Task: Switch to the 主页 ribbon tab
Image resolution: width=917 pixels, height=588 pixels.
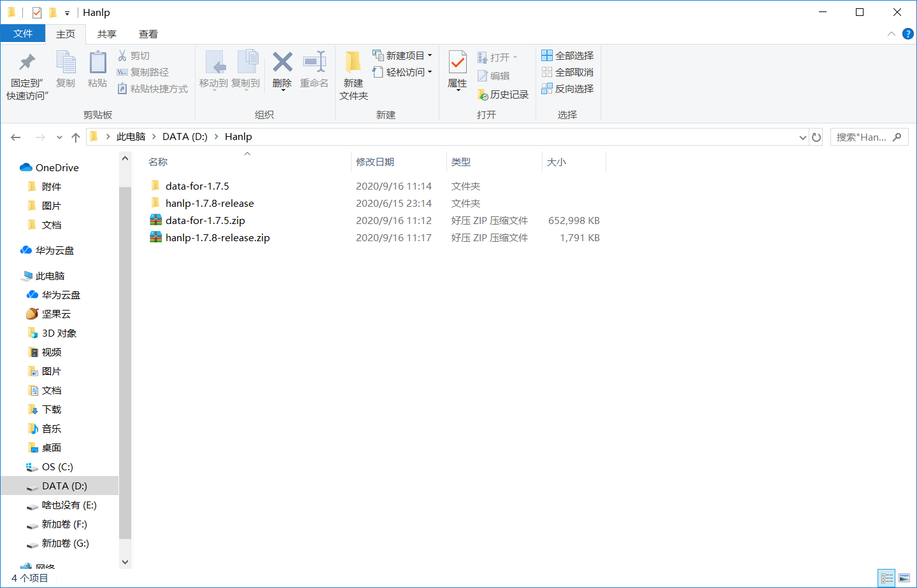Action: coord(66,34)
